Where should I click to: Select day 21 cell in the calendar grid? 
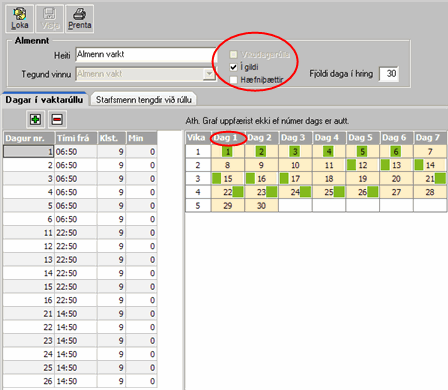pyautogui.click(x=430, y=179)
